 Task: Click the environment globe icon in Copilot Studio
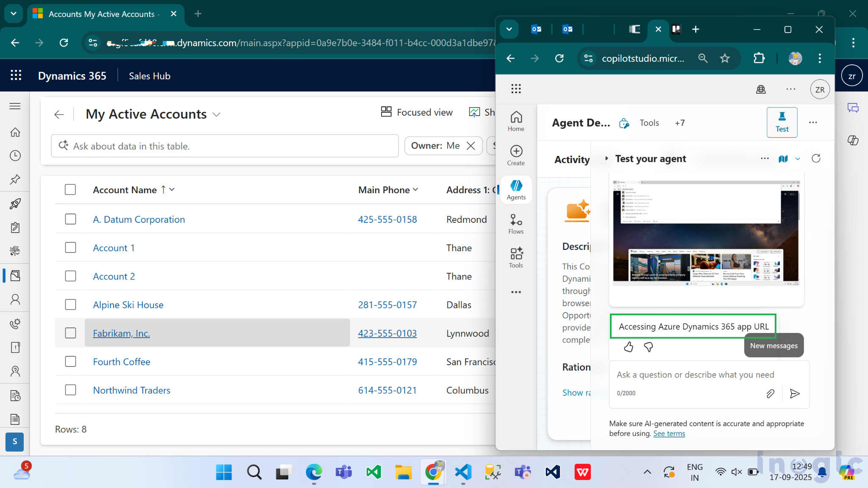pos(761,89)
